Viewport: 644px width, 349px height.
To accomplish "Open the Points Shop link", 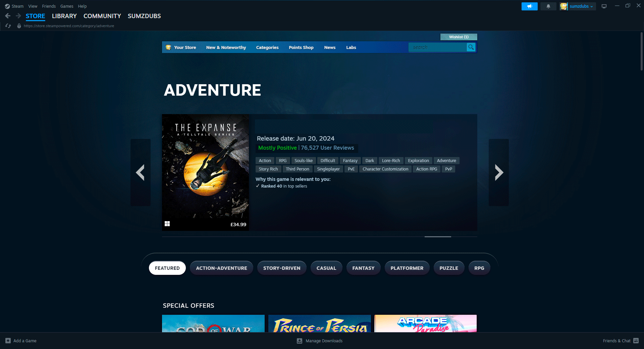I will [301, 47].
